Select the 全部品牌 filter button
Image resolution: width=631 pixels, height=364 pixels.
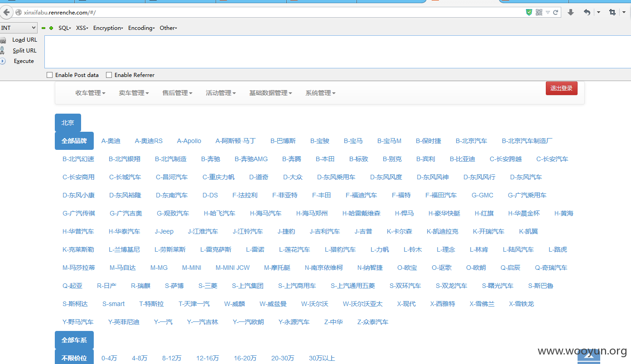[74, 141]
